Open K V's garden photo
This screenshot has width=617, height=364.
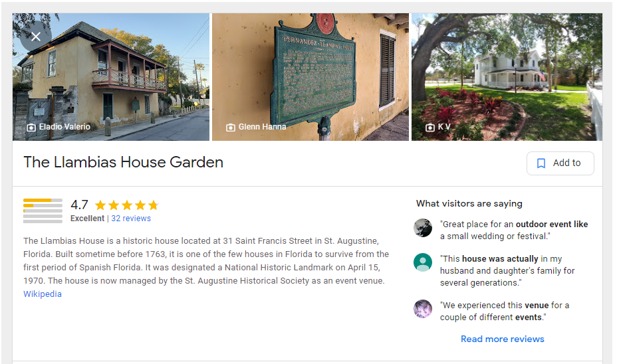point(507,77)
